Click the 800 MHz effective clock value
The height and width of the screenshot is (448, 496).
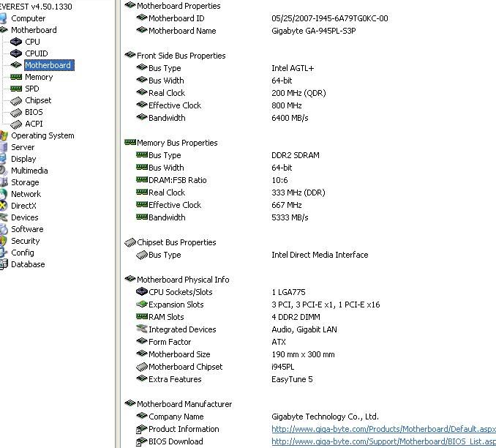pyautogui.click(x=287, y=105)
